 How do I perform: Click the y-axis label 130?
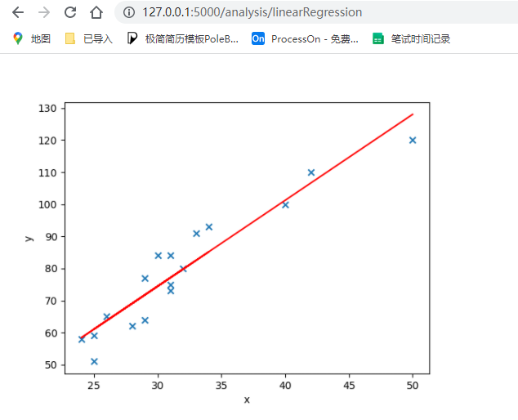click(47, 109)
